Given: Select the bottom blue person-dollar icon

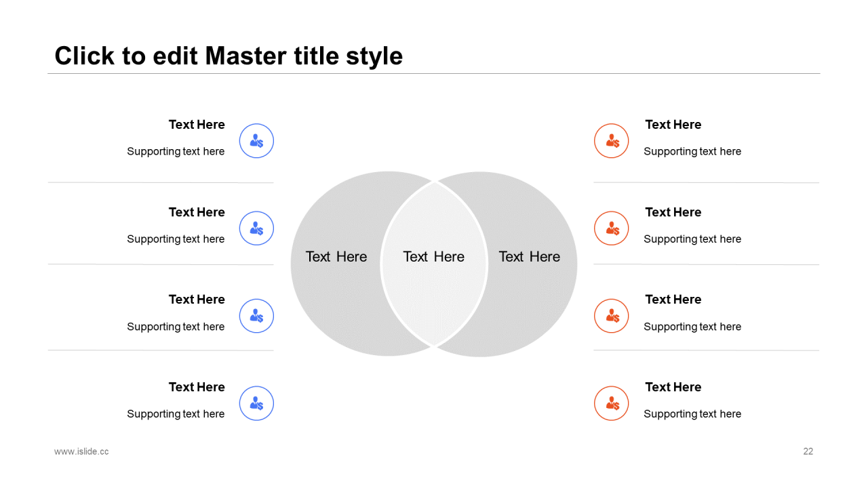Looking at the screenshot, I should [x=256, y=403].
